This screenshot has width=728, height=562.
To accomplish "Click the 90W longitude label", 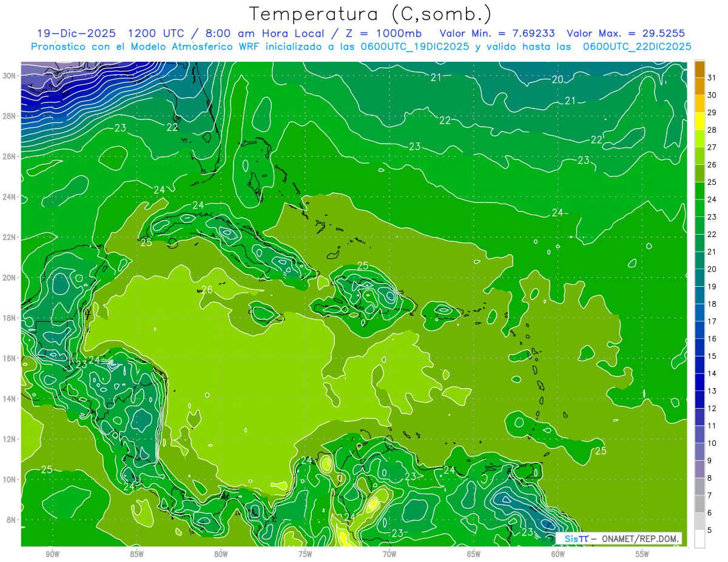I will (52, 554).
